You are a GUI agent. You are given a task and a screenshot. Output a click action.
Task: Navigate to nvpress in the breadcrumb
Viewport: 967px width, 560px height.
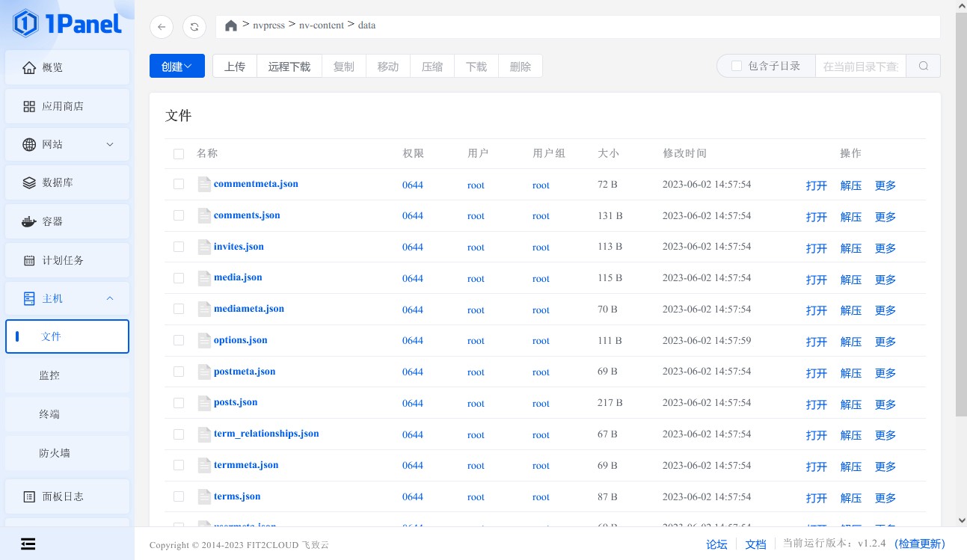268,25
